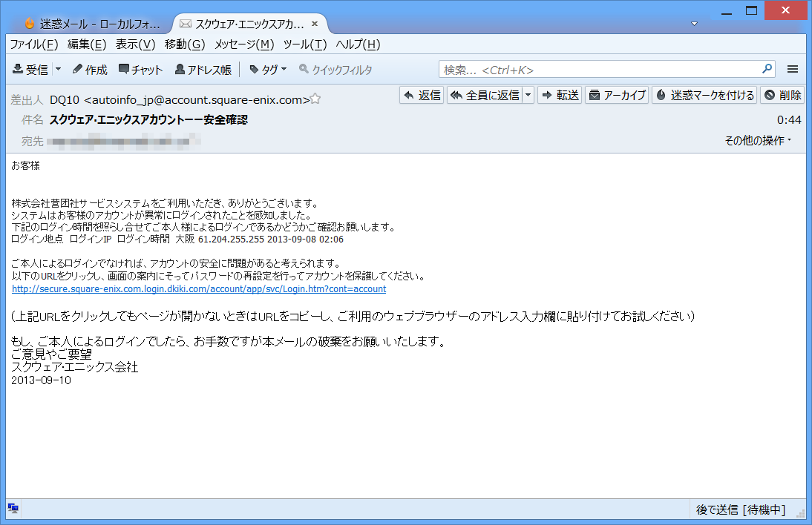
Task: Open the チャット (Chat) toolbar button
Action: click(140, 70)
